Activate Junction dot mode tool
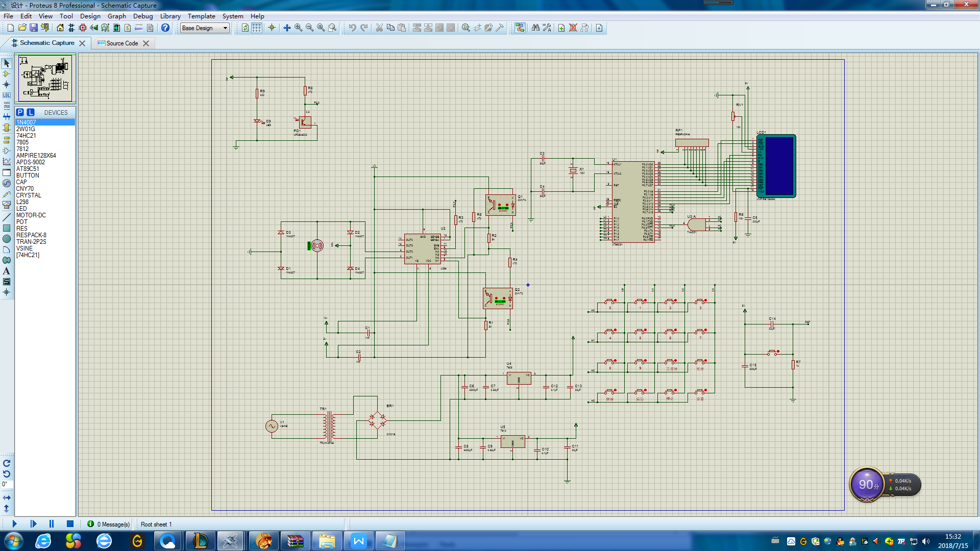Viewport: 980px width, 551px height. (7, 85)
